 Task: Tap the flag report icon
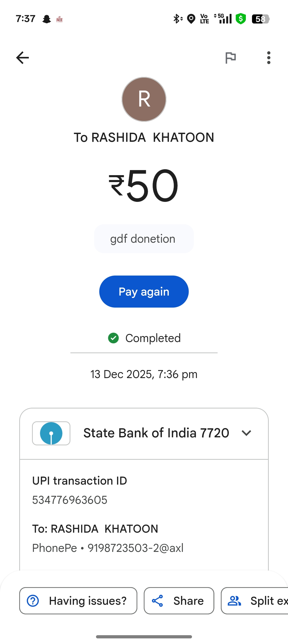point(231,58)
